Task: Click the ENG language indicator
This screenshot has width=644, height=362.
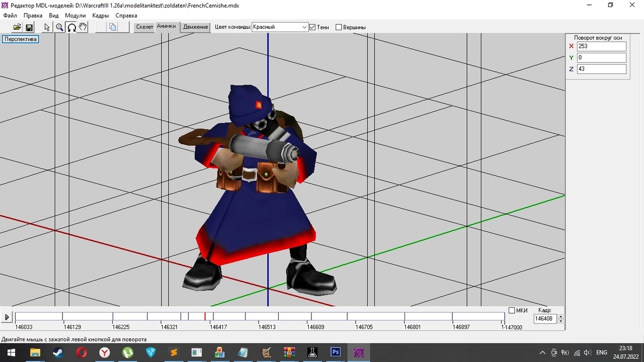Action: (x=602, y=352)
